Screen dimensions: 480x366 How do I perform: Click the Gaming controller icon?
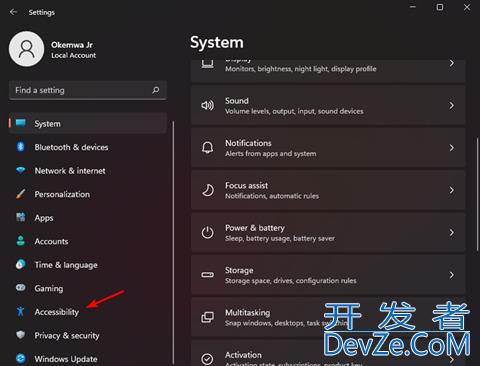coord(21,287)
